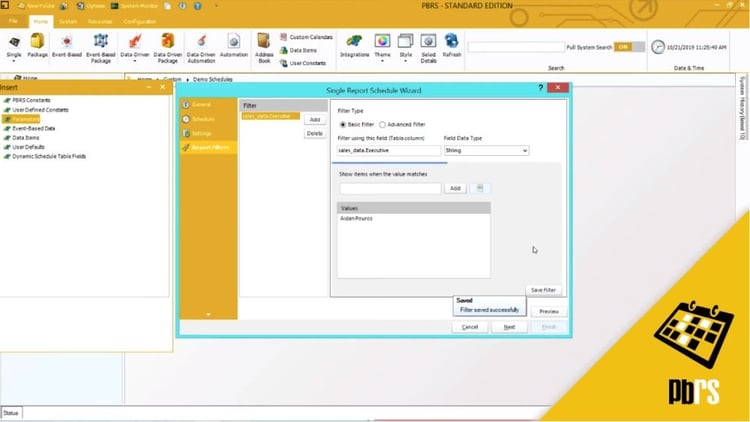Screen dimensions: 750x422
Task: Refresh the view with the Refresh icon
Action: point(452,42)
